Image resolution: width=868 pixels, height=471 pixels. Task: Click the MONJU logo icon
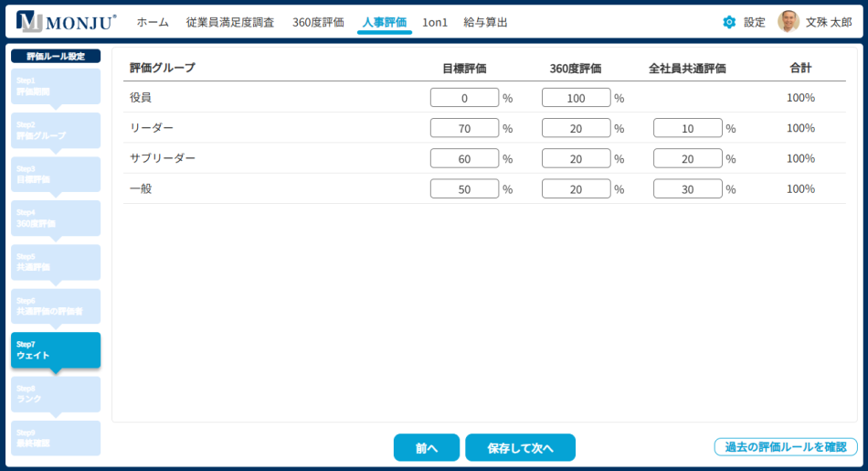[x=28, y=22]
